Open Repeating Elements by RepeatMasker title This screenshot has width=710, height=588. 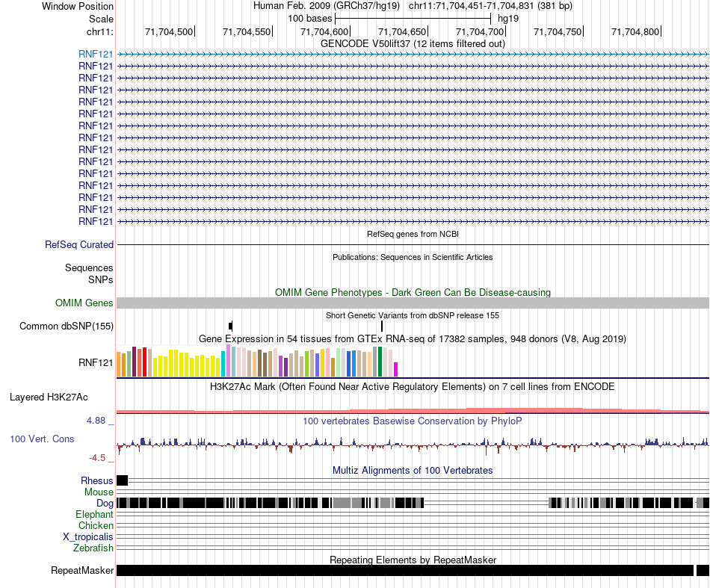pos(413,560)
